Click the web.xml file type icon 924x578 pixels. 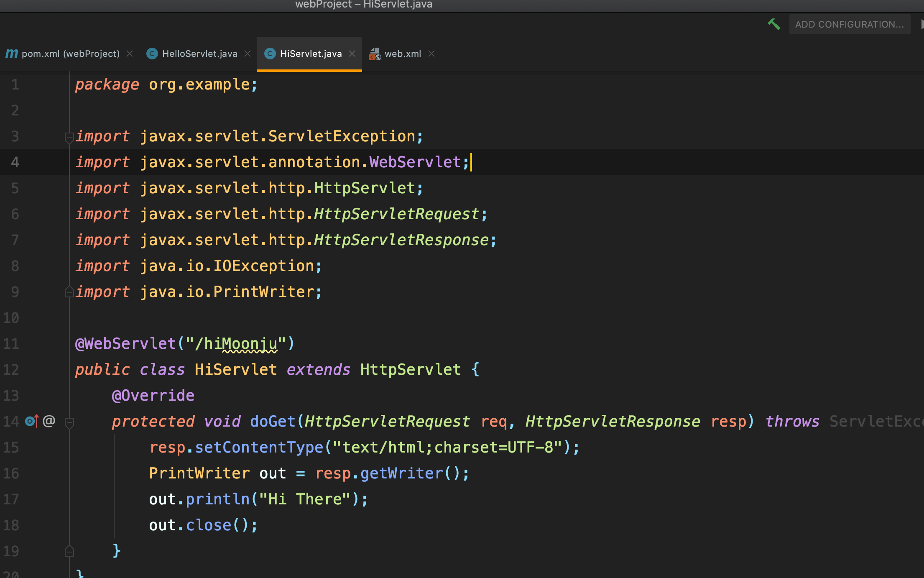click(x=375, y=54)
